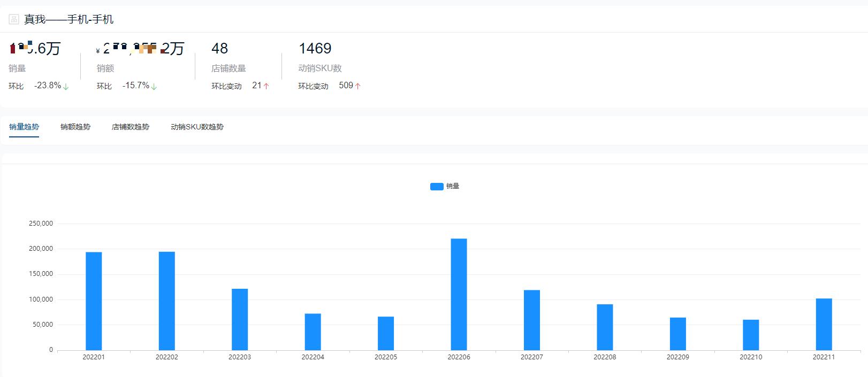Screen dimensions: 868x377
Task: Select the 销量趋势 tab
Action: click(x=24, y=127)
